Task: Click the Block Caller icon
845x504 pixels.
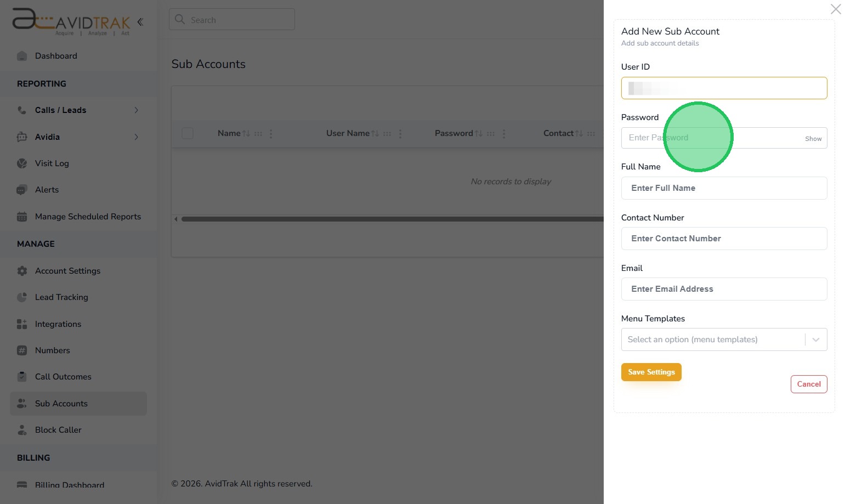Action: pyautogui.click(x=22, y=430)
